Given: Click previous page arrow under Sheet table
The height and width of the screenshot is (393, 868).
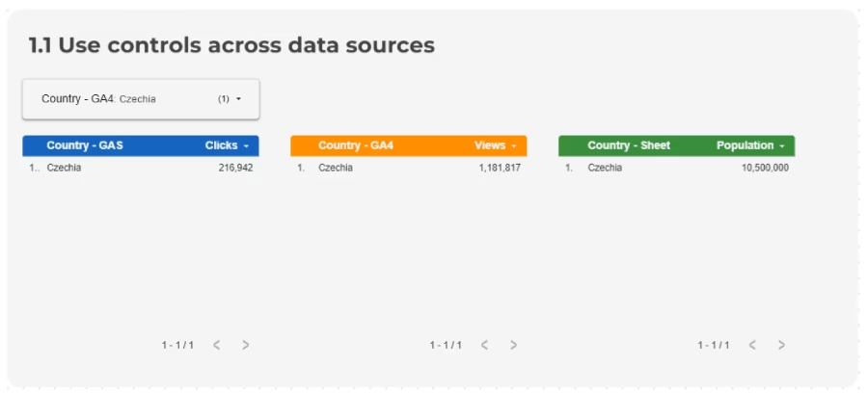Looking at the screenshot, I should tap(753, 345).
